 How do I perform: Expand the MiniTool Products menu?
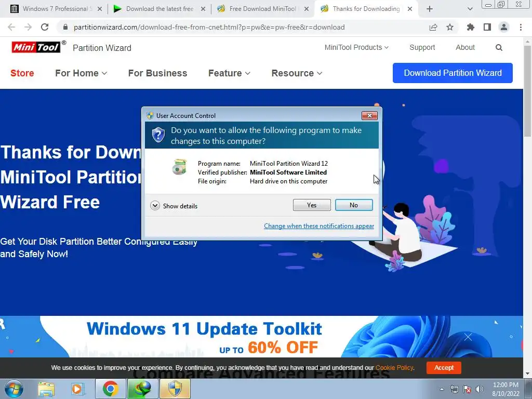[x=356, y=47]
